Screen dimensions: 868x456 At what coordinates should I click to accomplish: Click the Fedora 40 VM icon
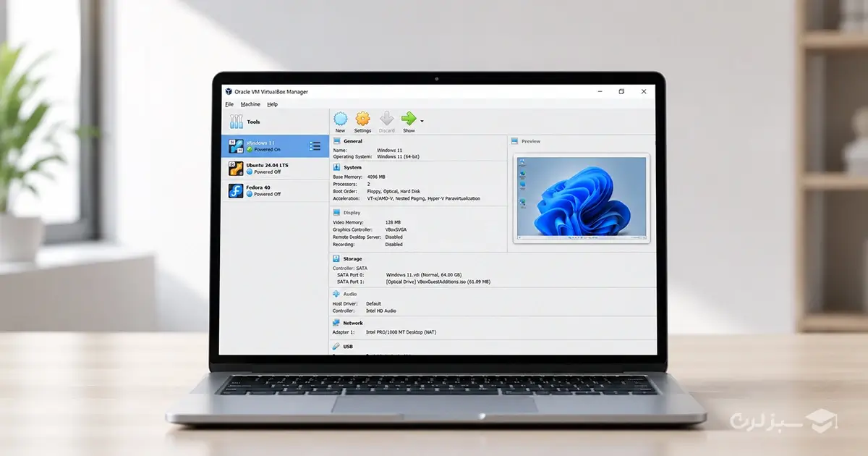coord(236,191)
